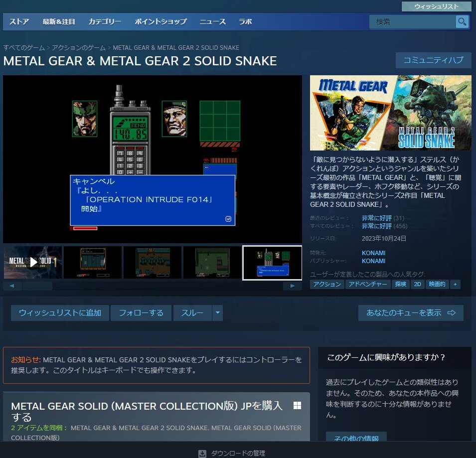The image size is (476, 458).
Task: Click the developer KONAMI link
Action: pos(373,253)
